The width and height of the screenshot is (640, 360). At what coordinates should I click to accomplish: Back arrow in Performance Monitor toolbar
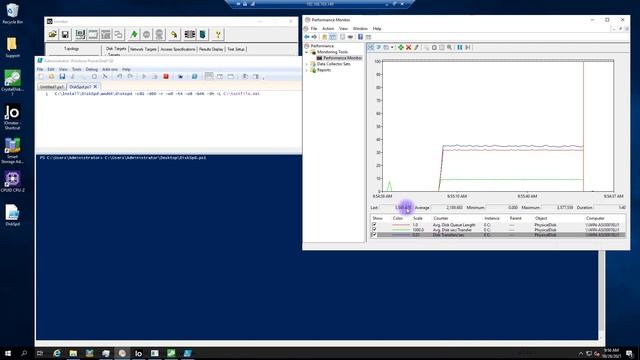[307, 37]
